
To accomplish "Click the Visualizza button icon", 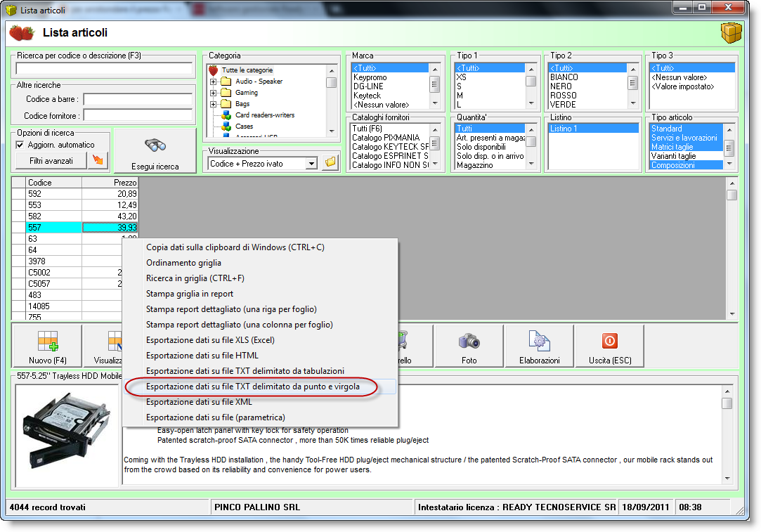I will [115, 341].
